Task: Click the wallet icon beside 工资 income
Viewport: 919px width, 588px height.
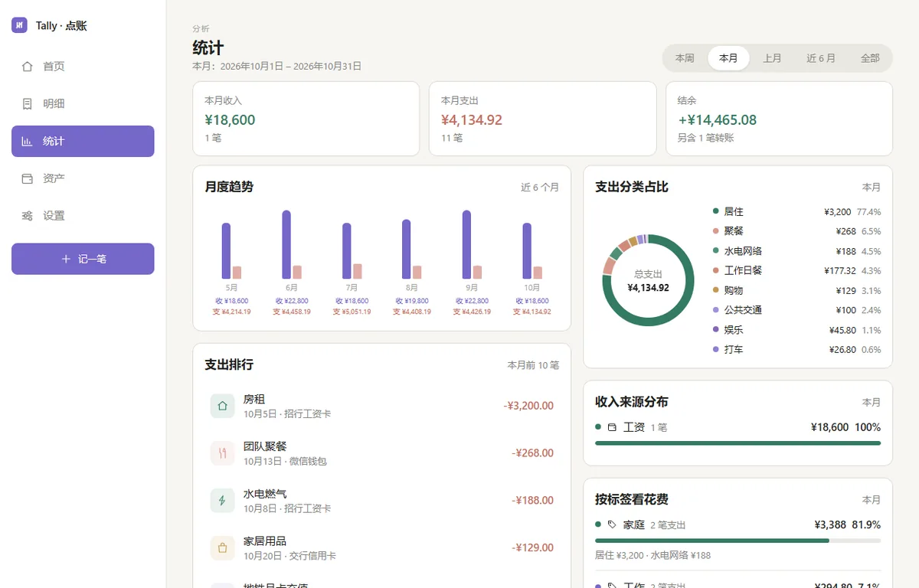Action: pyautogui.click(x=612, y=427)
